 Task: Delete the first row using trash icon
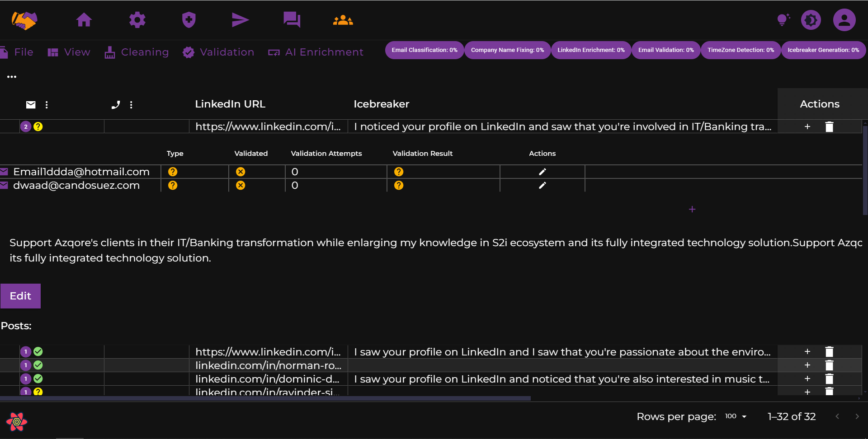coord(829,127)
